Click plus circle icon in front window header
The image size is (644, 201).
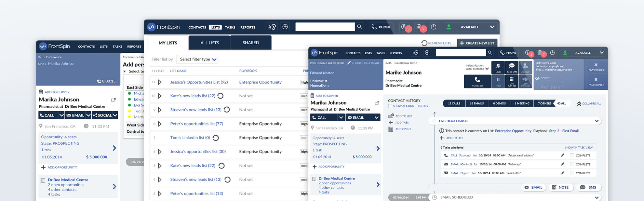[427, 53]
